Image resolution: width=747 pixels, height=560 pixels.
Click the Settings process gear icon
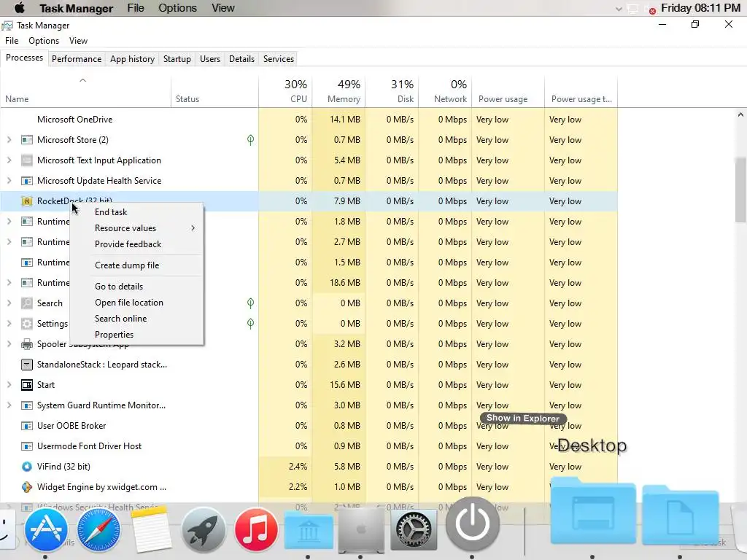click(27, 324)
